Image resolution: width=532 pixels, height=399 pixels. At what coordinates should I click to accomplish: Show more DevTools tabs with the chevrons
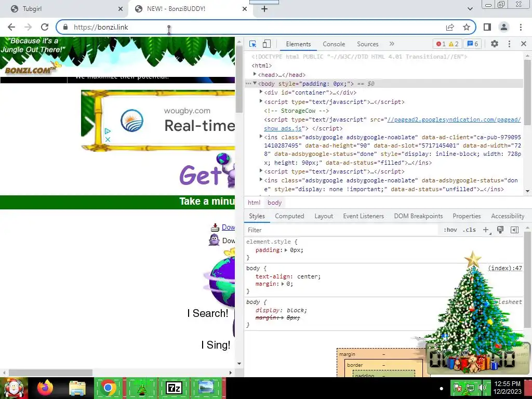[392, 44]
